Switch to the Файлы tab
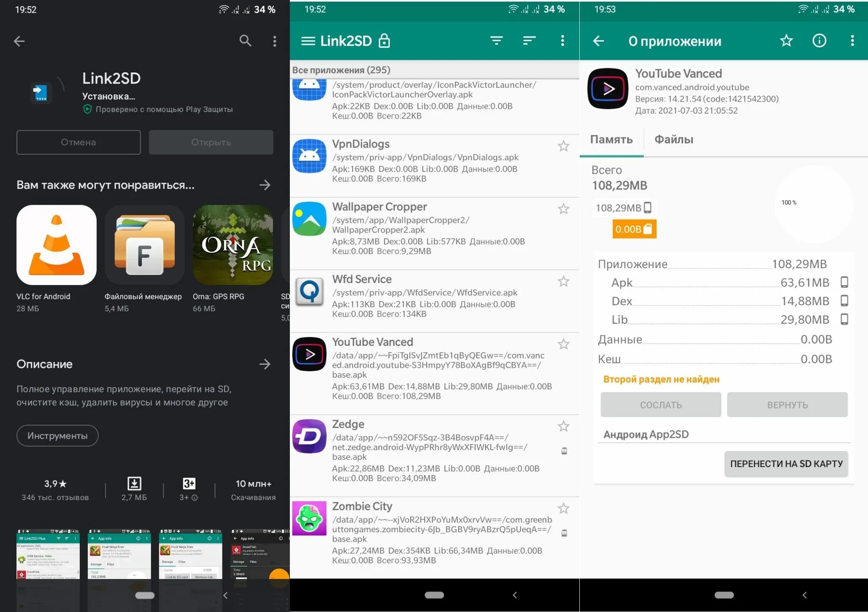Screen dimensions: 868x612 coord(673,139)
